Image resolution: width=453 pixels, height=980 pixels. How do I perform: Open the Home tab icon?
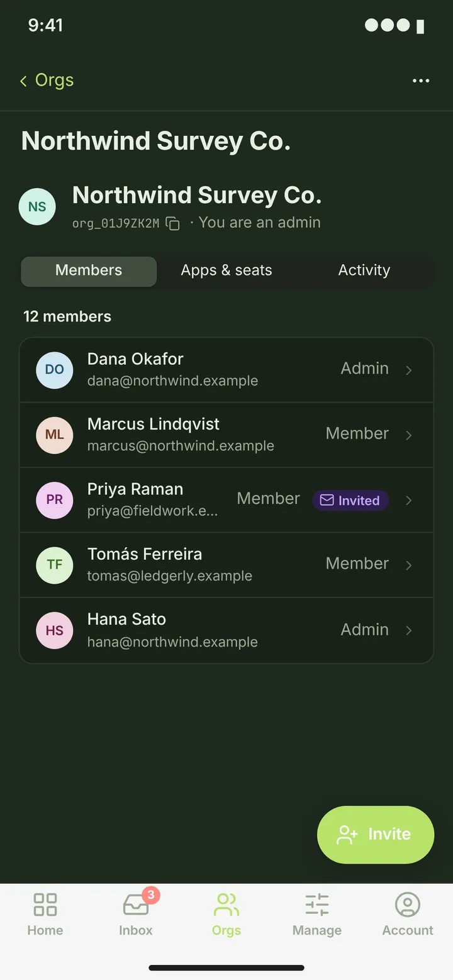[x=45, y=905]
